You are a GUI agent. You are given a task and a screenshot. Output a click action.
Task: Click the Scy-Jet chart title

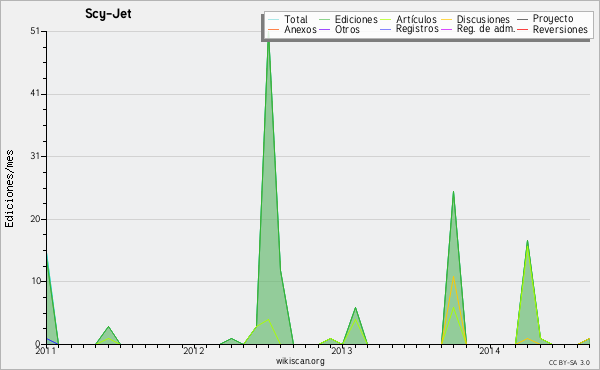pos(108,14)
